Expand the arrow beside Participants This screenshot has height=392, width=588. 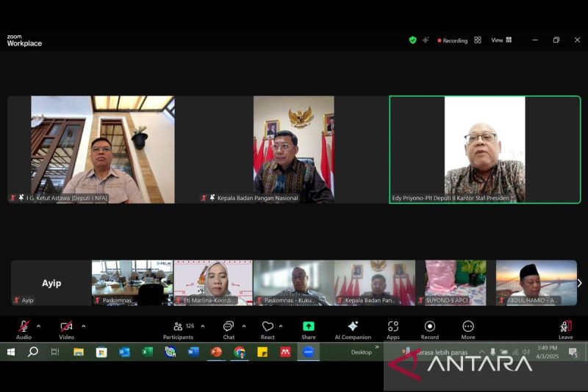(203, 326)
